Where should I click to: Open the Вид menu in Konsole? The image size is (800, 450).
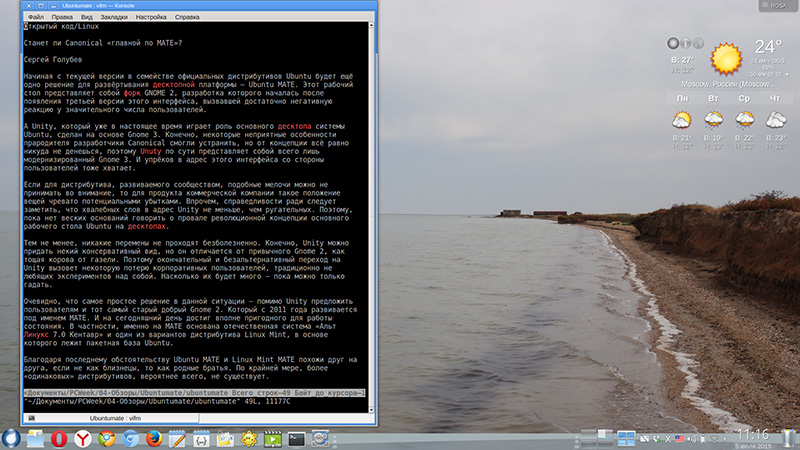click(87, 17)
